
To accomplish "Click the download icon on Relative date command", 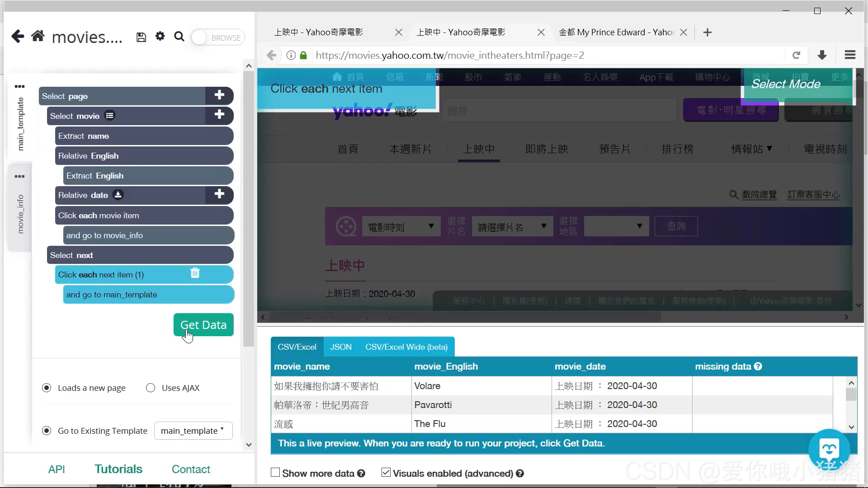I will tap(118, 195).
